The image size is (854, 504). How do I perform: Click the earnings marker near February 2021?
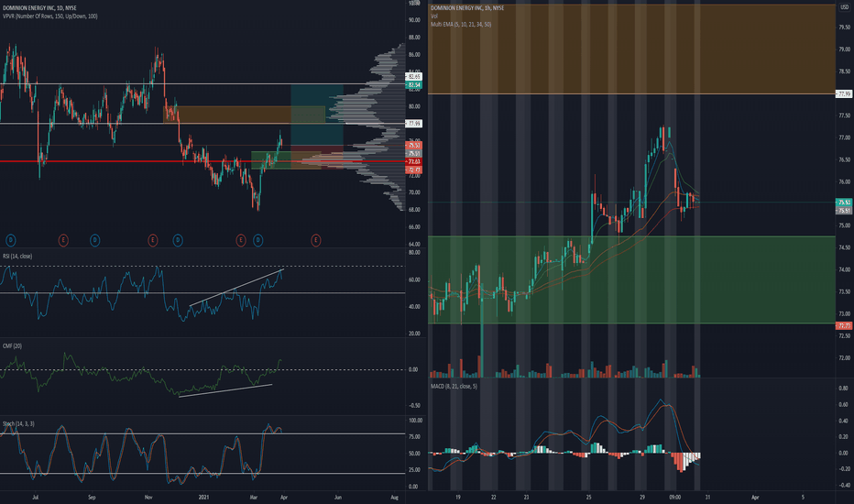pos(241,240)
